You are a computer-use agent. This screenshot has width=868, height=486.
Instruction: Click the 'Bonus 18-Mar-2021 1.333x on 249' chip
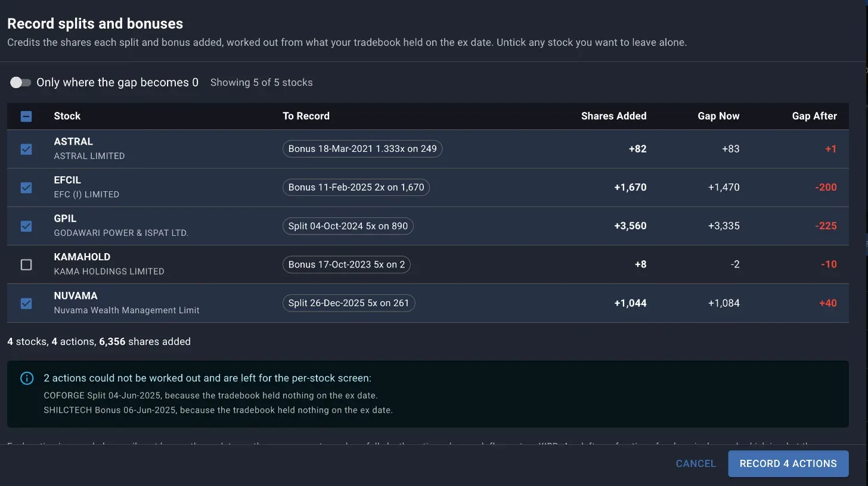(x=362, y=149)
